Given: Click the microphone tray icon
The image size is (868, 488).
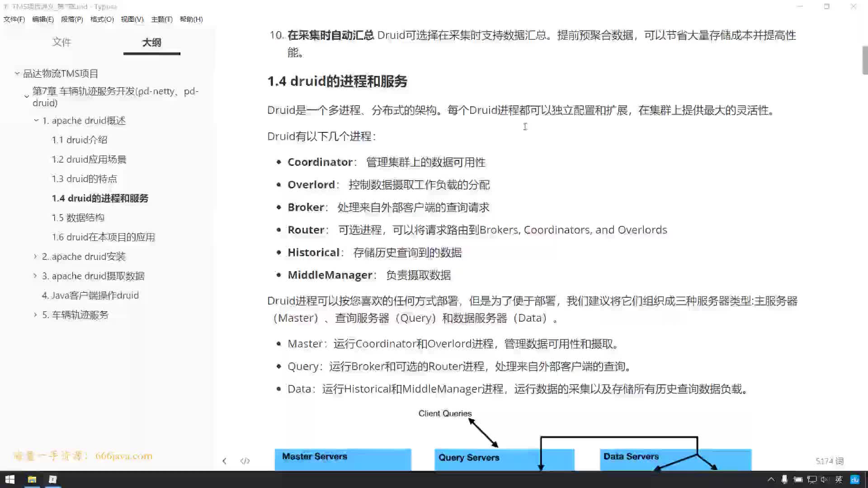Looking at the screenshot, I should (x=785, y=479).
